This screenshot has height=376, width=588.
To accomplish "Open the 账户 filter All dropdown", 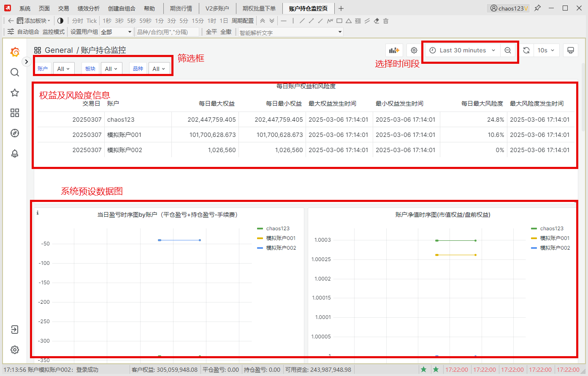I will (64, 69).
